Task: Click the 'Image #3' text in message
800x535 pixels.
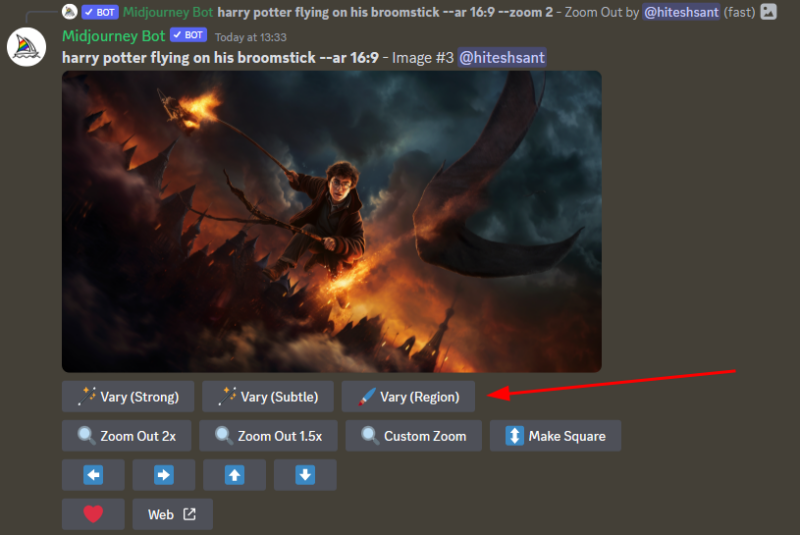Action: pos(422,58)
